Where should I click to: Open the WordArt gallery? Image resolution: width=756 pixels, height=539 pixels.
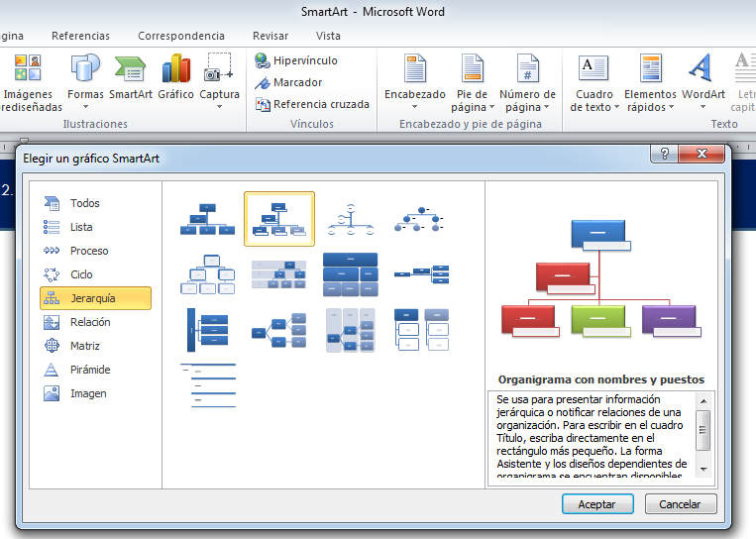tap(702, 82)
